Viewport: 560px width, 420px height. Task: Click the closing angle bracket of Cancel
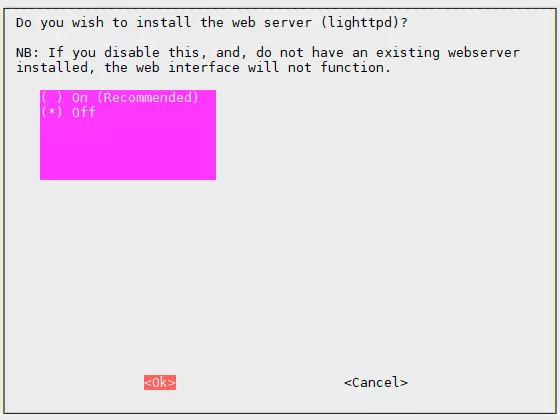404,382
